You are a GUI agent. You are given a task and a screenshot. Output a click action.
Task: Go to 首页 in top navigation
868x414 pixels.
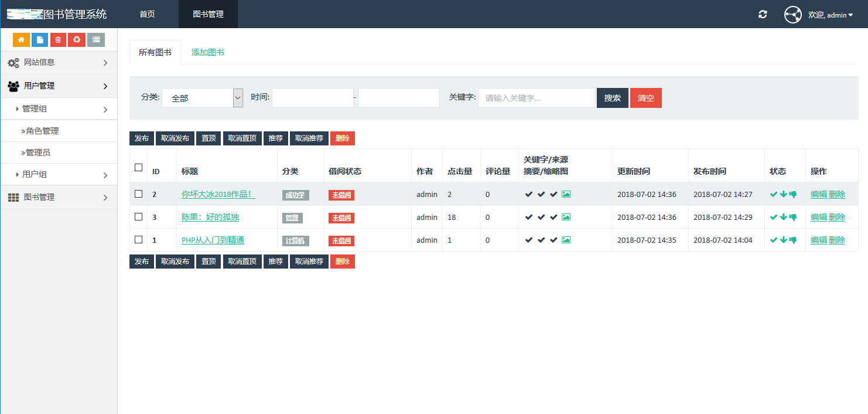pyautogui.click(x=147, y=14)
